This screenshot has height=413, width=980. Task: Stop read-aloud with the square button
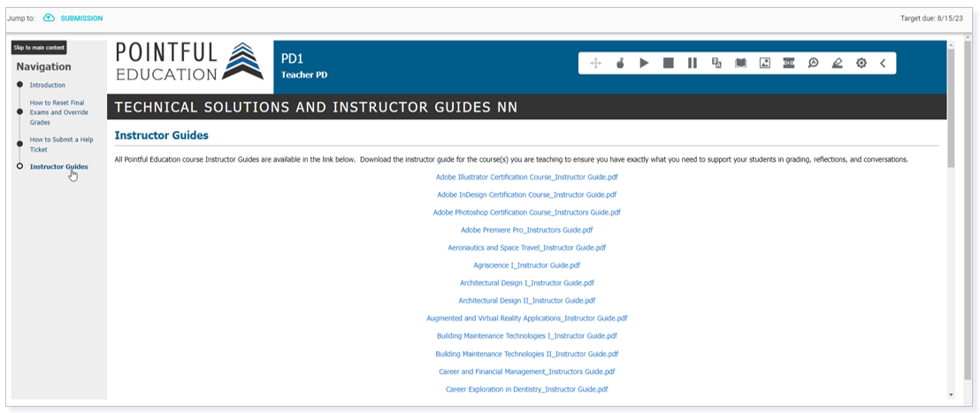669,63
